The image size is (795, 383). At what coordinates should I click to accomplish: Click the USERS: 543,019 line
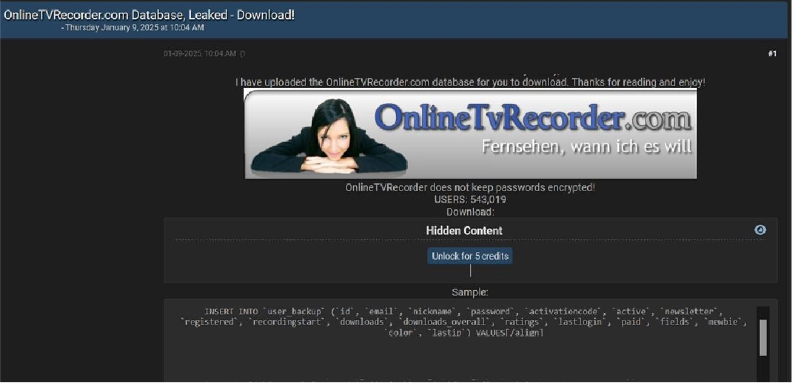[x=470, y=199]
